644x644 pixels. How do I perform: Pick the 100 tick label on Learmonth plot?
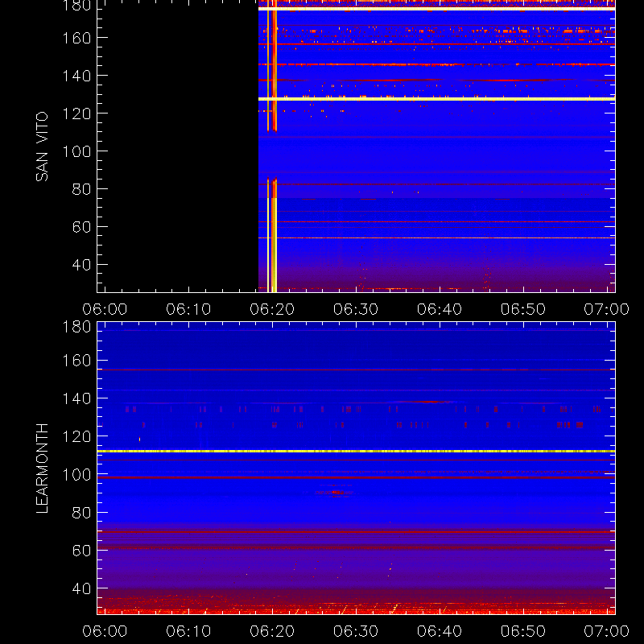[76, 475]
